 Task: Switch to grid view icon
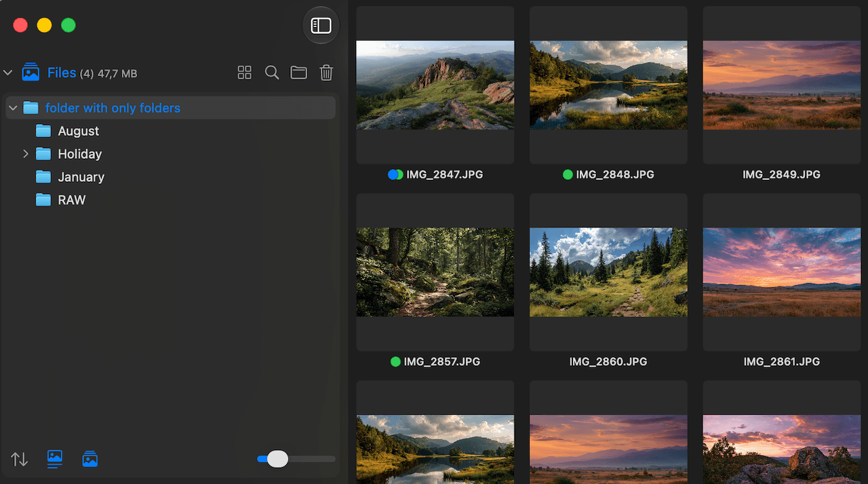(245, 73)
